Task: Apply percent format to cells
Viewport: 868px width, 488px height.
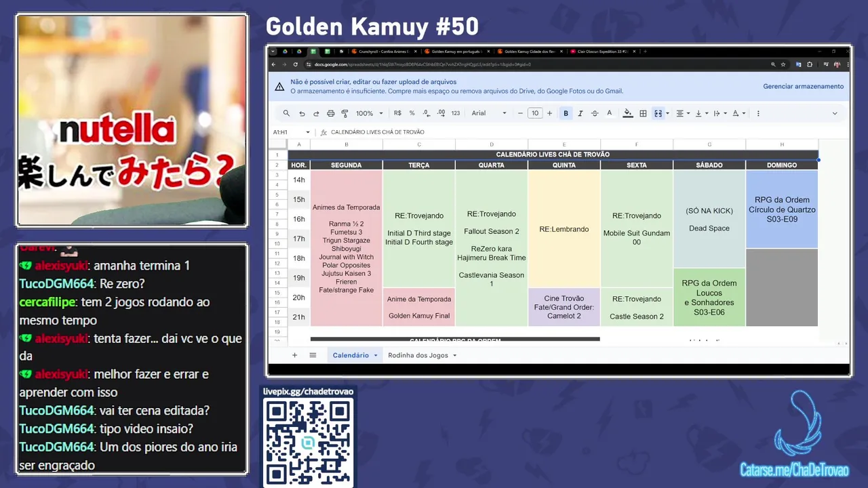Action: (x=412, y=113)
